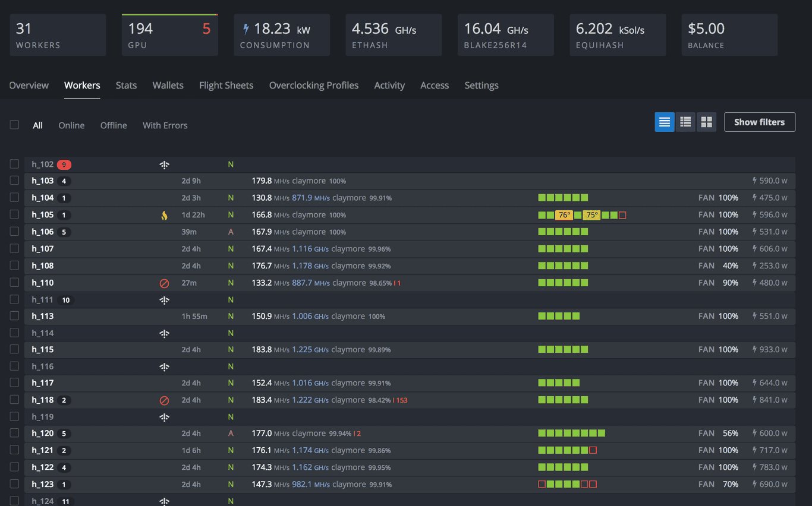
Task: Open the Overclocking Profiles tab
Action: [314, 85]
